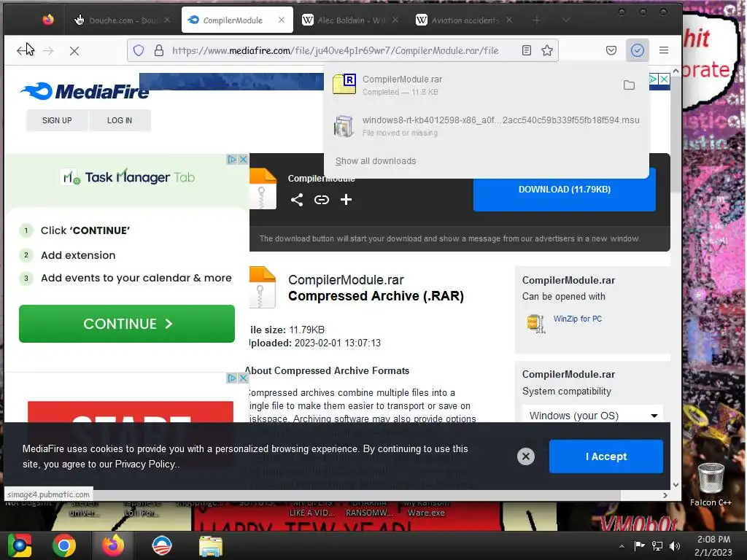Click the volume speaker tray icon
The image size is (747, 560).
[675, 545]
